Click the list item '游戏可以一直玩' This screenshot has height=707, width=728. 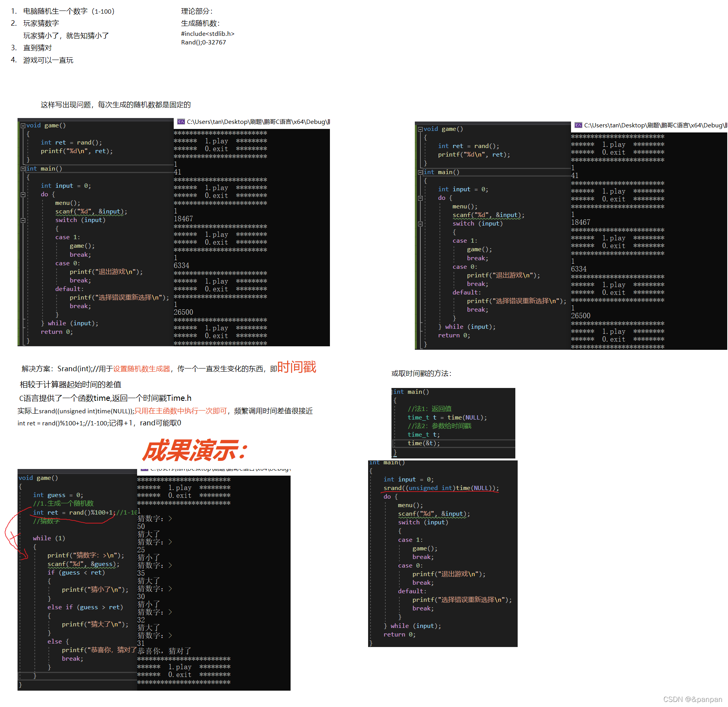(48, 60)
